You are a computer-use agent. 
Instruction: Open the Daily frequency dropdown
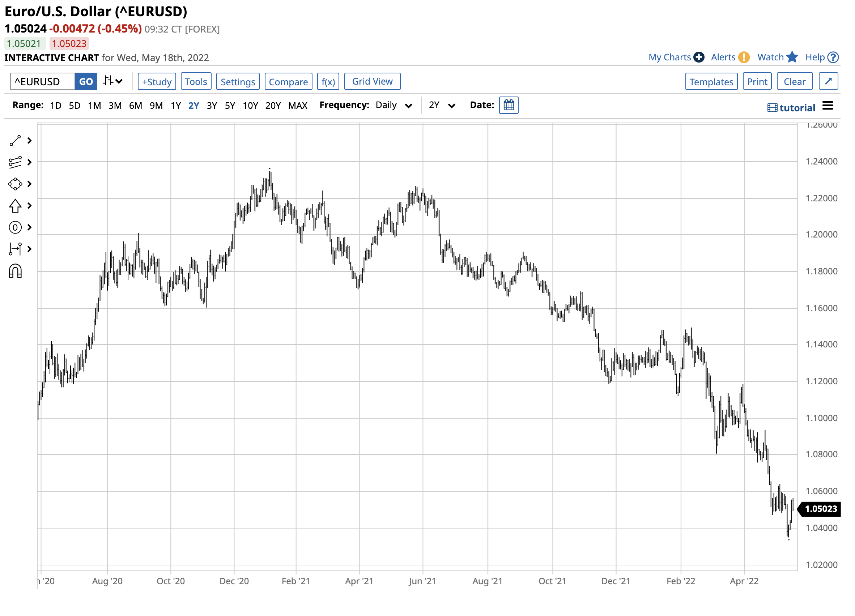click(394, 105)
